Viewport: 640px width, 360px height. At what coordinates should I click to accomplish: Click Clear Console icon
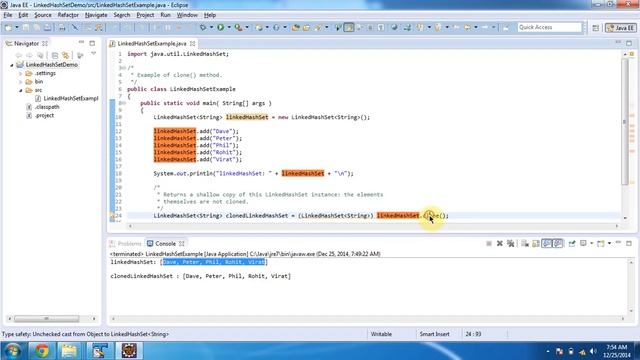point(525,244)
